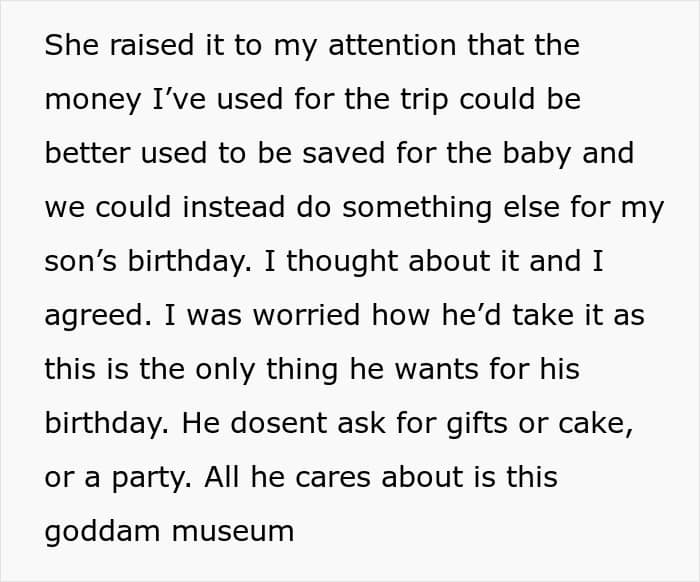Click the word "son's" in the paragraph
Viewport: 700px width, 582px height.
click(80, 262)
